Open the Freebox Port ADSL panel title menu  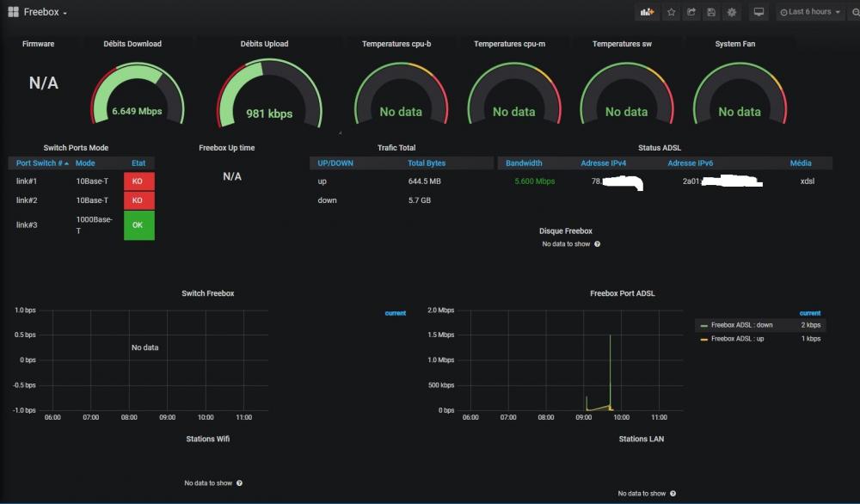click(x=622, y=293)
